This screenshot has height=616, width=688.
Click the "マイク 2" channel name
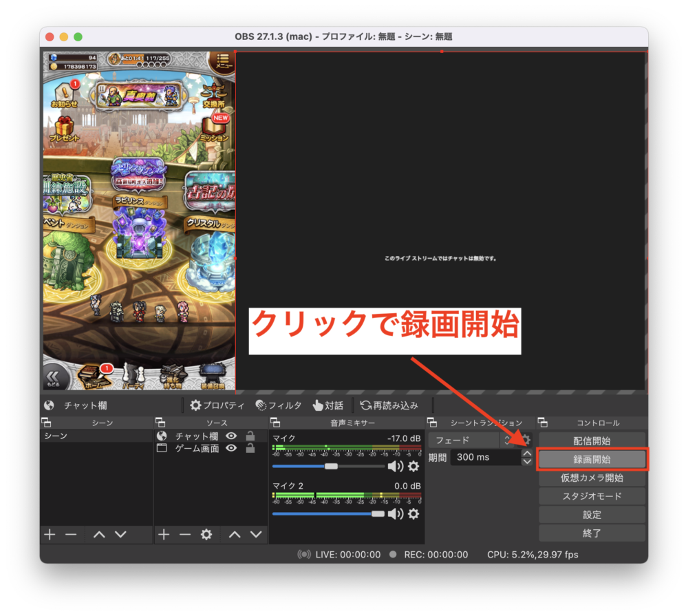(288, 486)
